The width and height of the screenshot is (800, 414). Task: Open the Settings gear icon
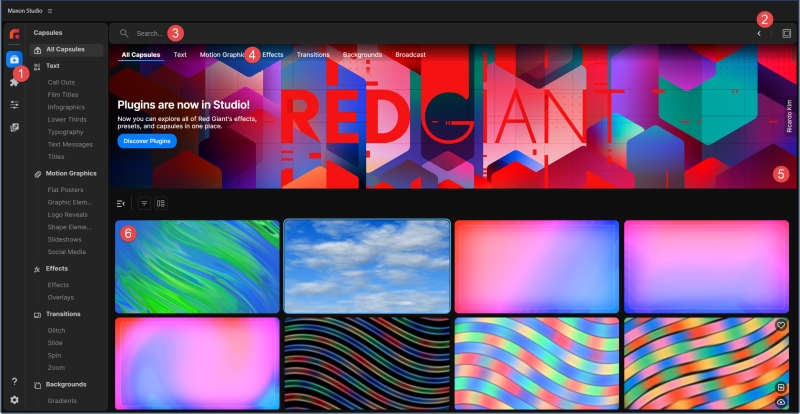(14, 400)
